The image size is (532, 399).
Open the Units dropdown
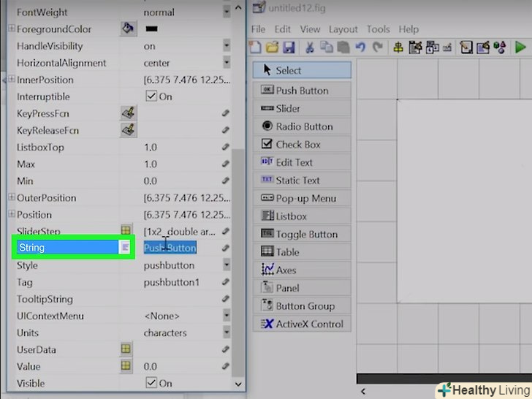coord(227,332)
